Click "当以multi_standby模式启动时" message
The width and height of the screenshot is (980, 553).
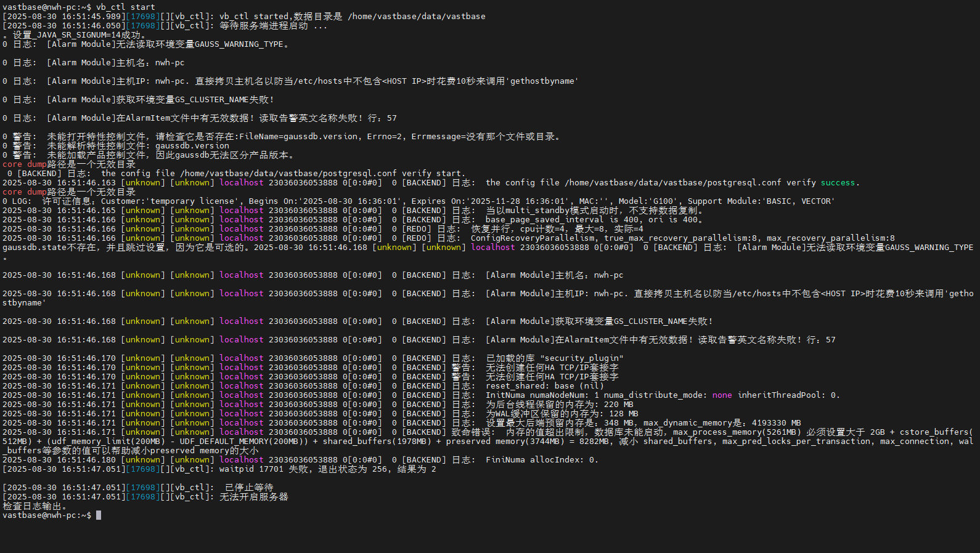click(552, 211)
